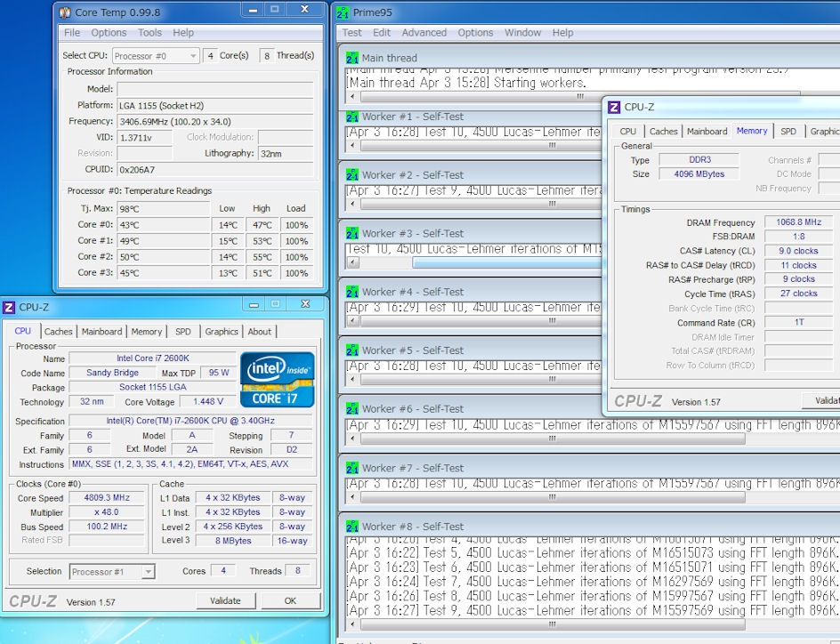The image size is (840, 644).
Task: Click the left scroll arrow in Worker #1 window
Action: click(352, 145)
